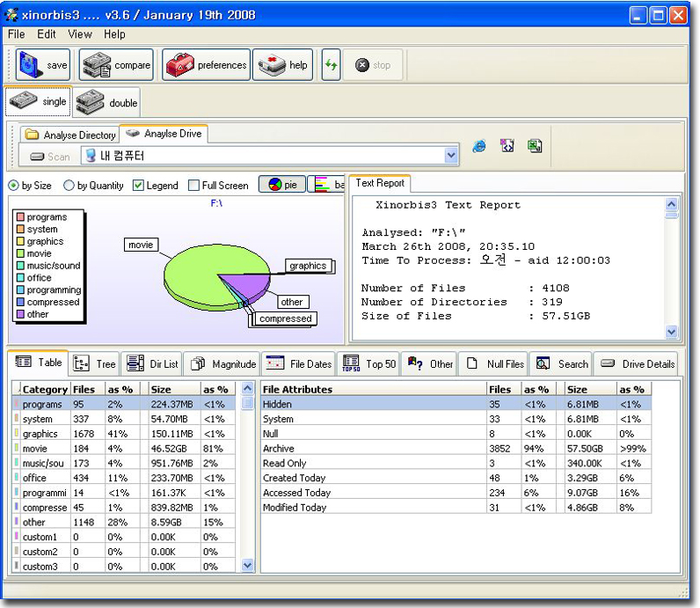The width and height of the screenshot is (700, 608).
Task: Select the Modified Today row
Action: [456, 508]
